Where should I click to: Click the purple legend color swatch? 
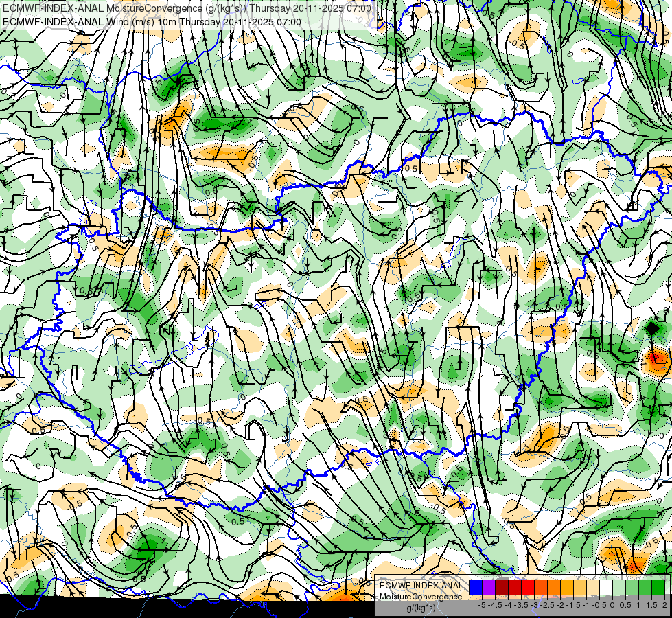point(489,588)
